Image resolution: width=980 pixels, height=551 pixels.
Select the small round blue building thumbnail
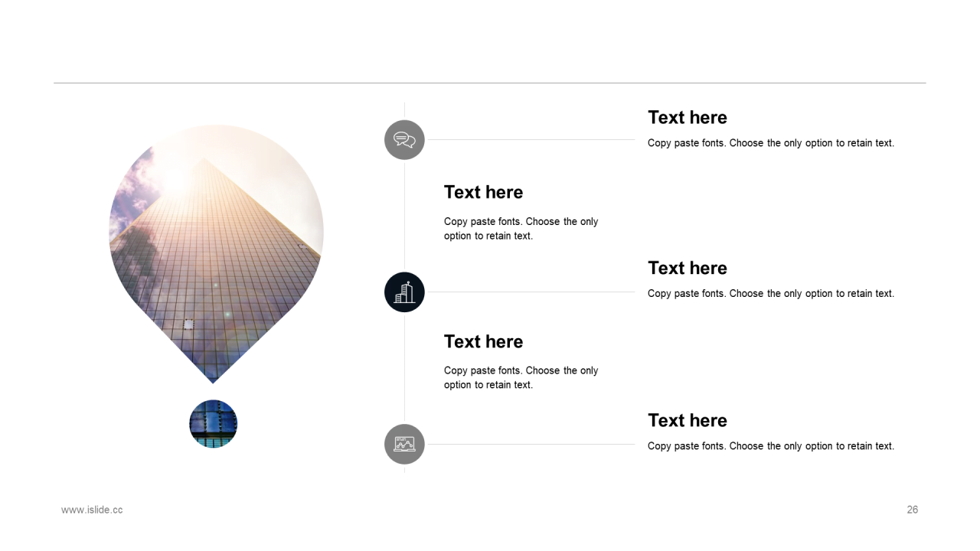click(214, 424)
